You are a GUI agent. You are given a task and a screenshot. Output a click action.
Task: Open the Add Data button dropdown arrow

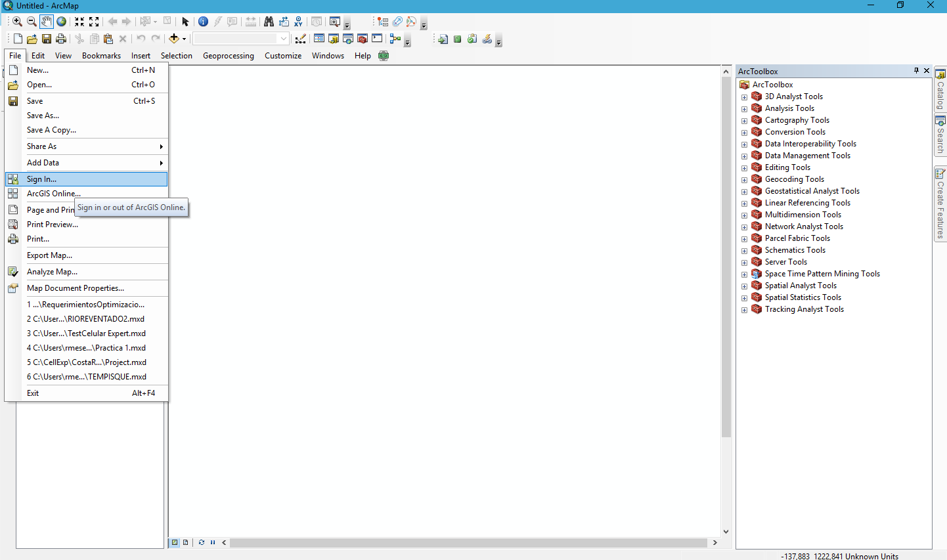pyautogui.click(x=184, y=39)
